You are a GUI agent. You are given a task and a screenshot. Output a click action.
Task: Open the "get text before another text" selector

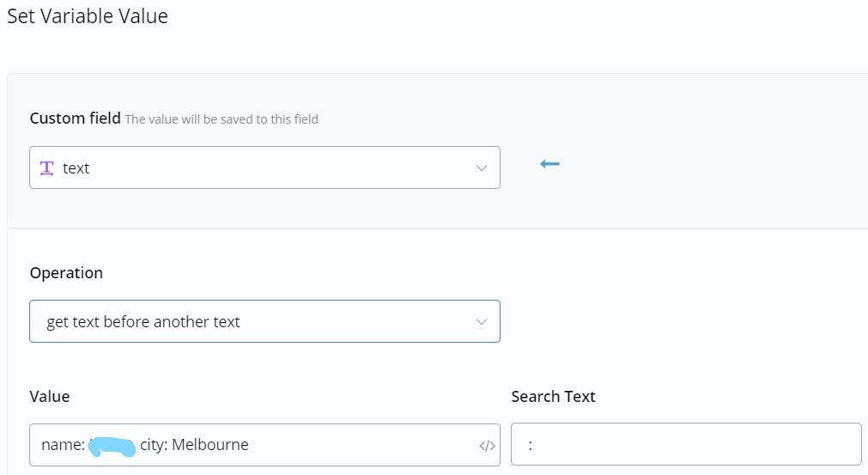[258, 322]
